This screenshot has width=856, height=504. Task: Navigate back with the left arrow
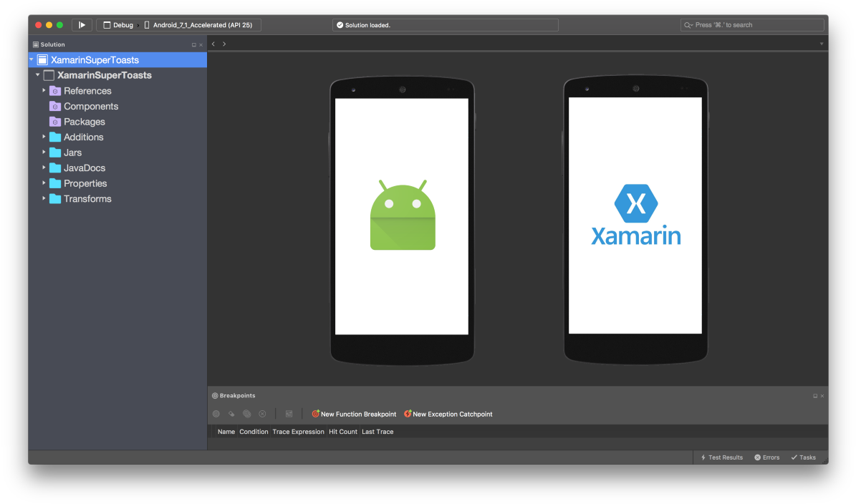click(x=213, y=44)
